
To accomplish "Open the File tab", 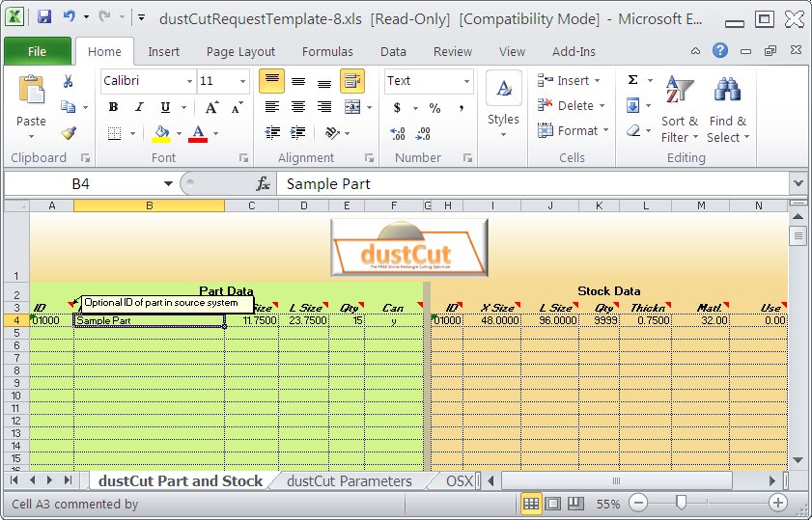I will click(x=38, y=51).
